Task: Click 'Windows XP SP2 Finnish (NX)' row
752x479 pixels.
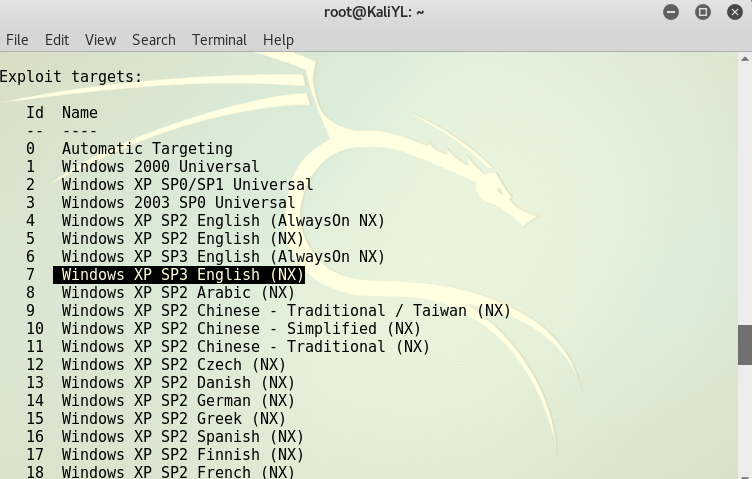Action: (x=165, y=455)
